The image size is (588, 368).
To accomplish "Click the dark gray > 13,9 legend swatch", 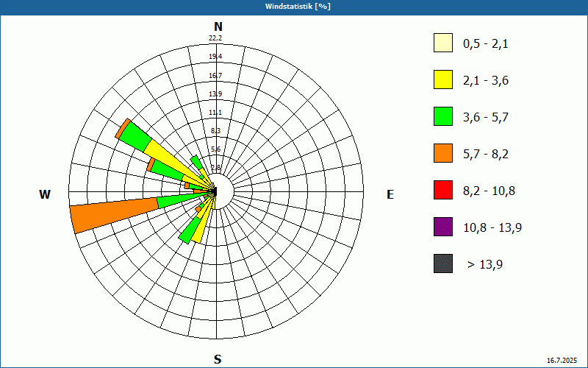I will (x=443, y=263).
